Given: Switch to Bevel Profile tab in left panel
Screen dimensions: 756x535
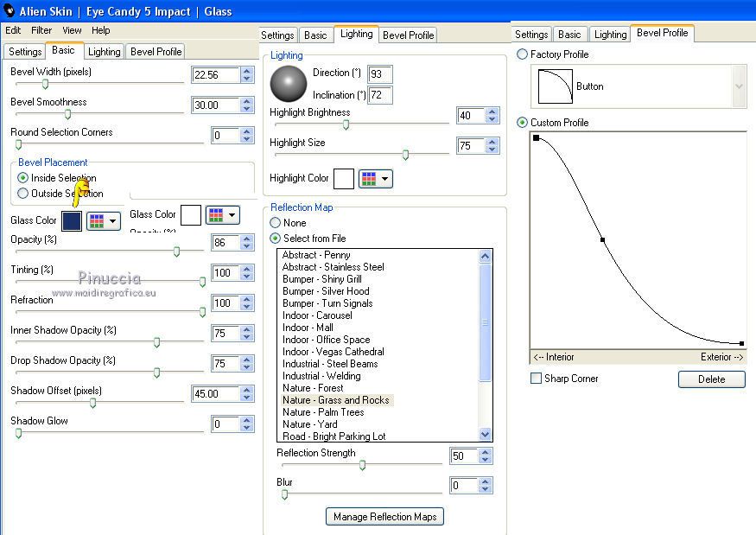Looking at the screenshot, I should tap(156, 52).
